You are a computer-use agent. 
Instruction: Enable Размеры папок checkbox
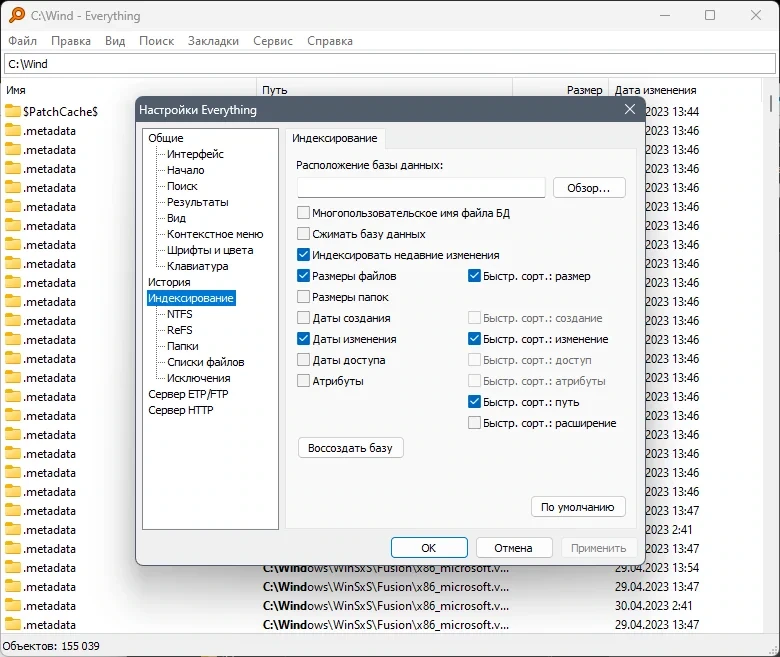[303, 297]
